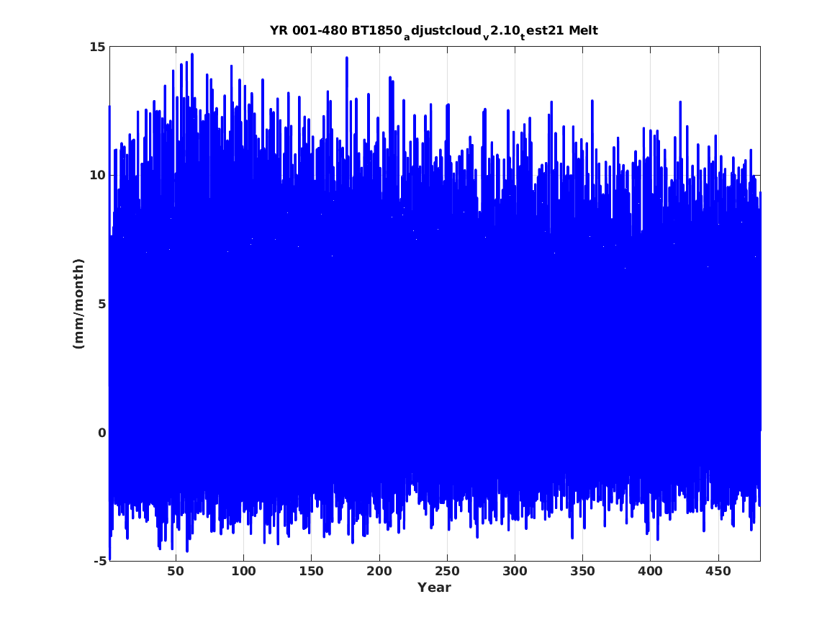Screen dimensions: 840x630
Task: Click the y-axis tick label 0
Action: coord(101,433)
